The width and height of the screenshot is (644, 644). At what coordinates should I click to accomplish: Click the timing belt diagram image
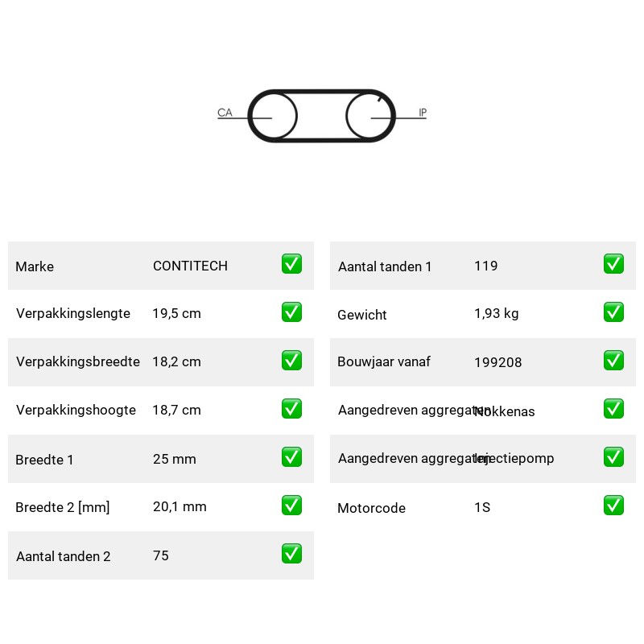(322, 116)
